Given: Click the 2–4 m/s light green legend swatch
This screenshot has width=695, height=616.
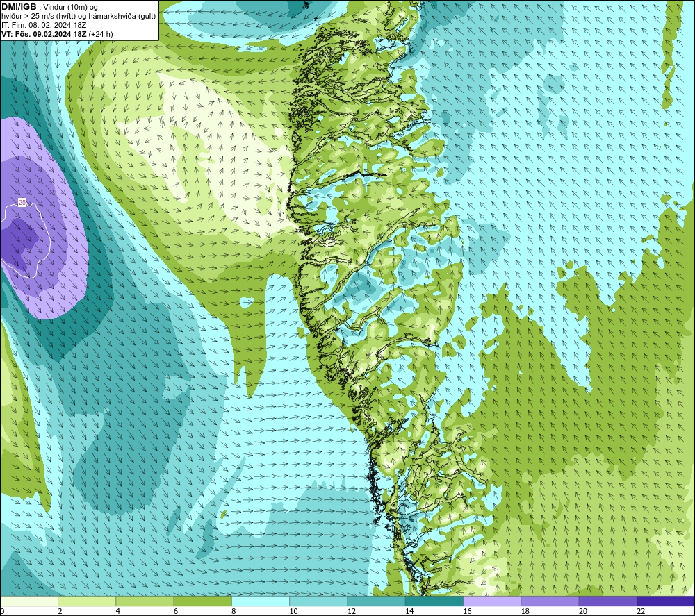Looking at the screenshot, I should pos(87,601).
